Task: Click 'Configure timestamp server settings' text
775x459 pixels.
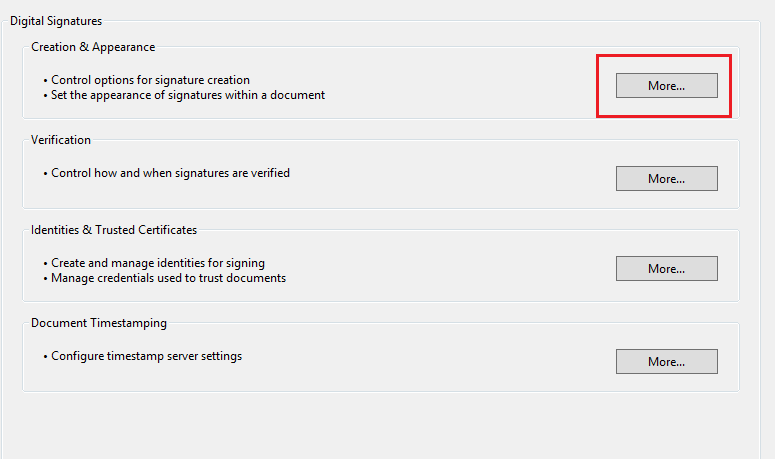Action: coord(146,356)
